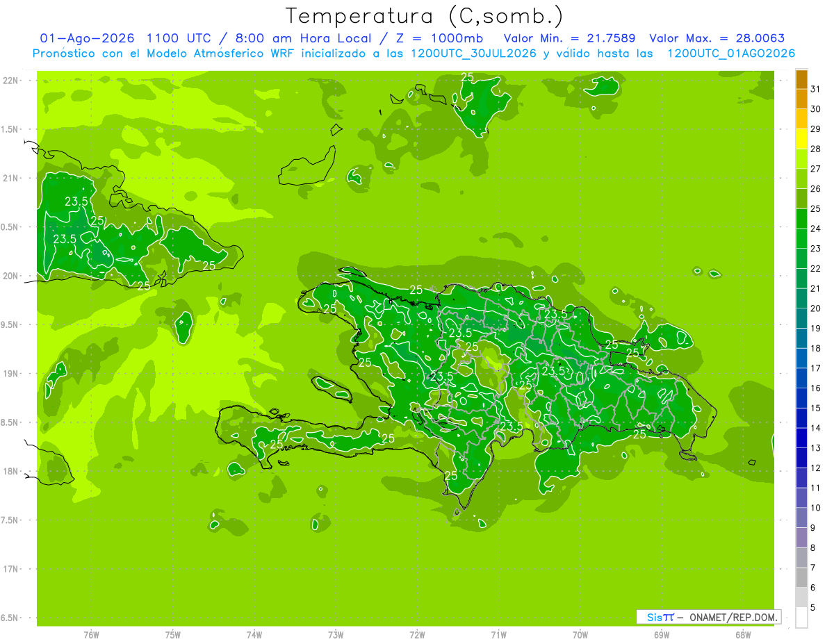Pick teal colorbar swatch between 19 and 20

coord(802,318)
